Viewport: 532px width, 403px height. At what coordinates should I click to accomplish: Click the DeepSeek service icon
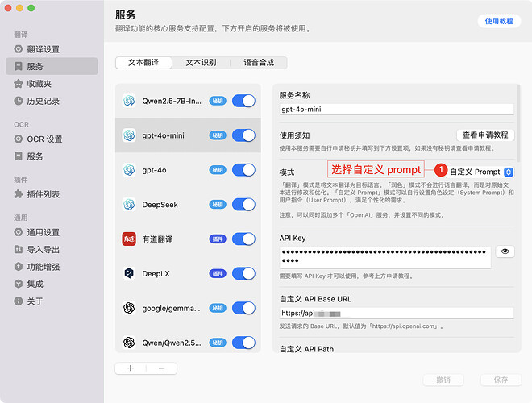pyautogui.click(x=129, y=205)
